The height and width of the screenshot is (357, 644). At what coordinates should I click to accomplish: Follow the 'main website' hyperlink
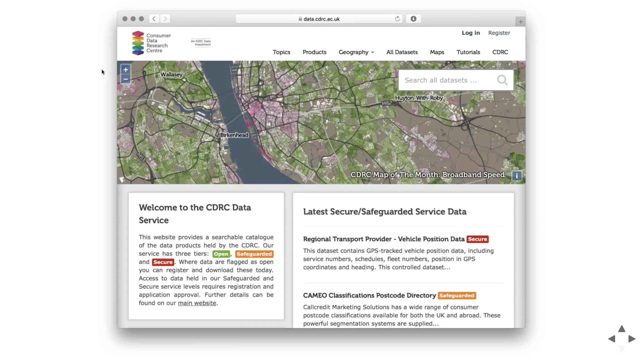[197, 303]
